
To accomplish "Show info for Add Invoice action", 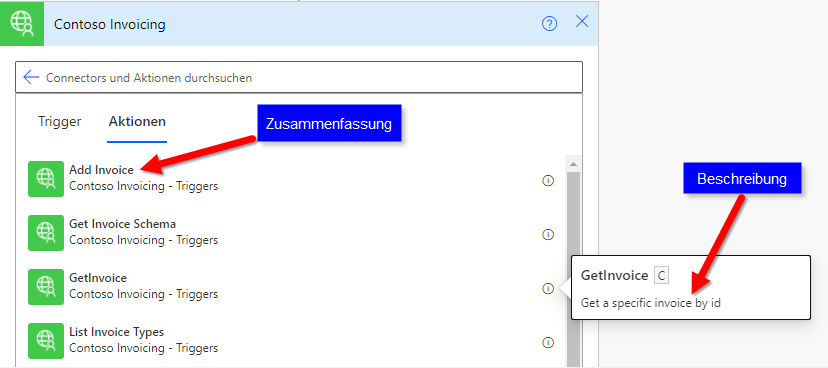I will [548, 181].
